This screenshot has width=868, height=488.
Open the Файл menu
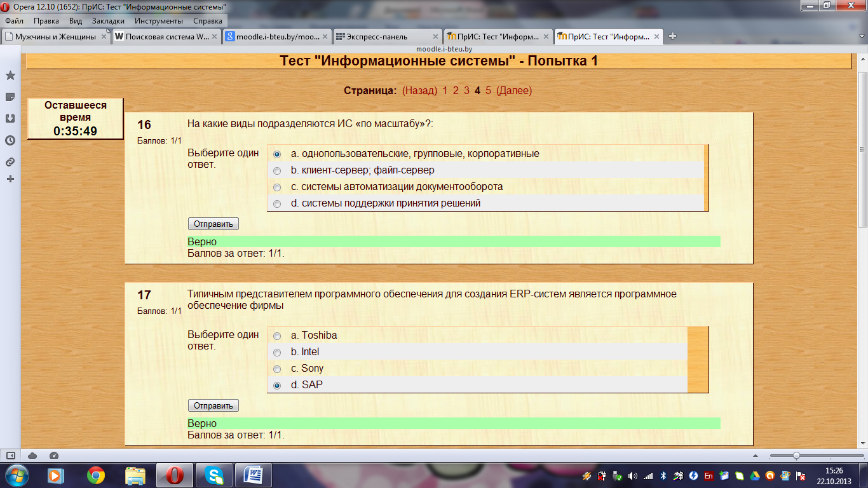pyautogui.click(x=14, y=21)
